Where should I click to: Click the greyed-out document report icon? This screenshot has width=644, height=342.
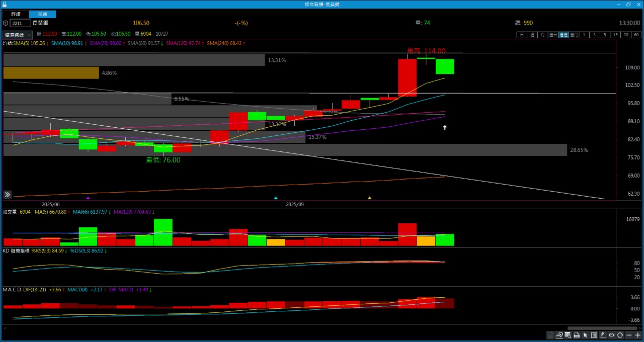[x=551, y=335]
